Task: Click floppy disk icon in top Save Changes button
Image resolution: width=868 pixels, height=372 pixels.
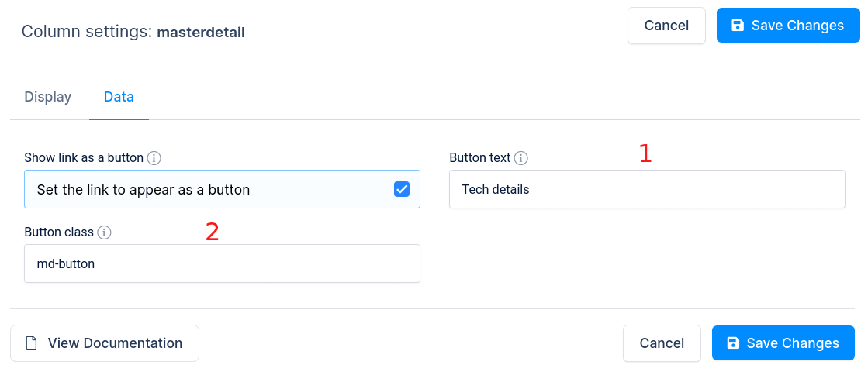Action: 738,26
